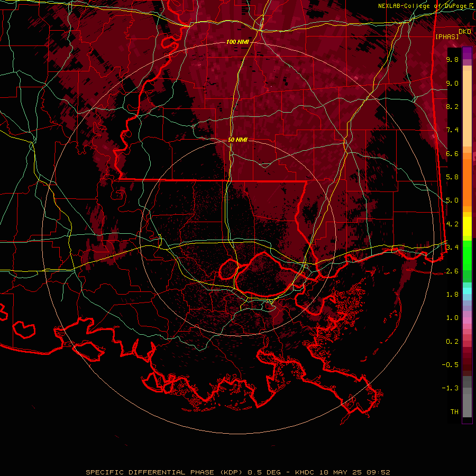Click the "9.8" value on the color scale
476x476 pixels.
tap(452, 59)
